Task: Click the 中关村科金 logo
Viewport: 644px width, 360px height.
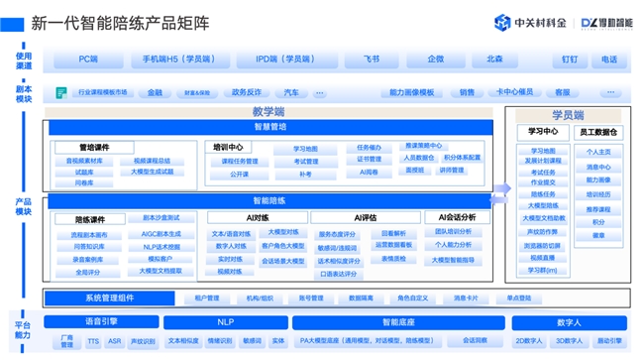Action: coord(530,23)
